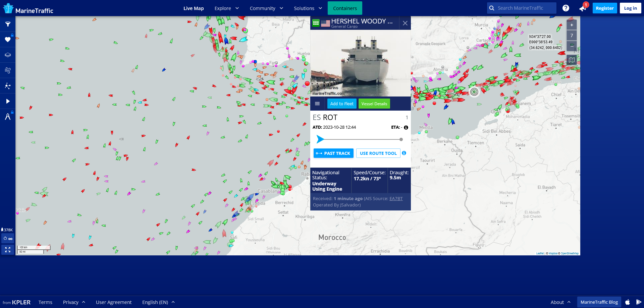Select the distance measure compass tool

[x=8, y=117]
